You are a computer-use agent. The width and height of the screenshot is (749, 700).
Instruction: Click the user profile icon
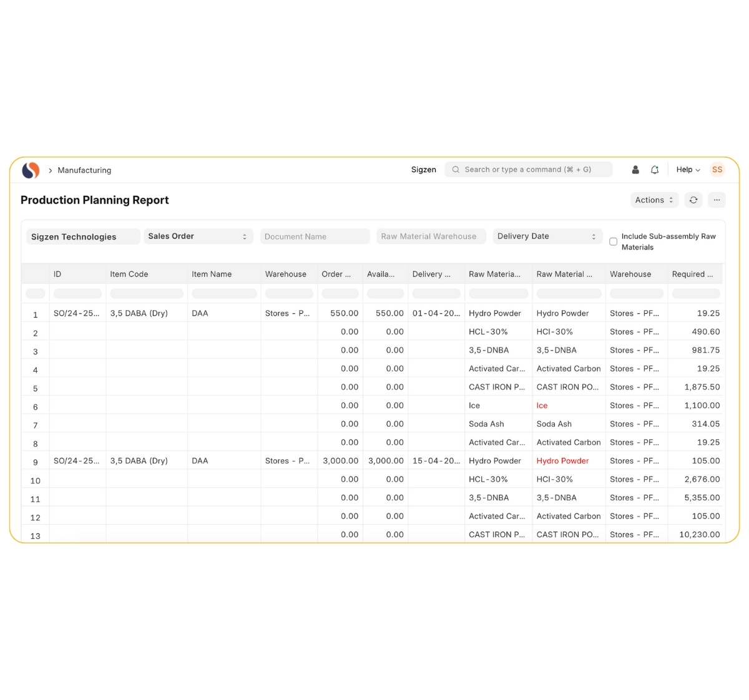click(x=635, y=170)
